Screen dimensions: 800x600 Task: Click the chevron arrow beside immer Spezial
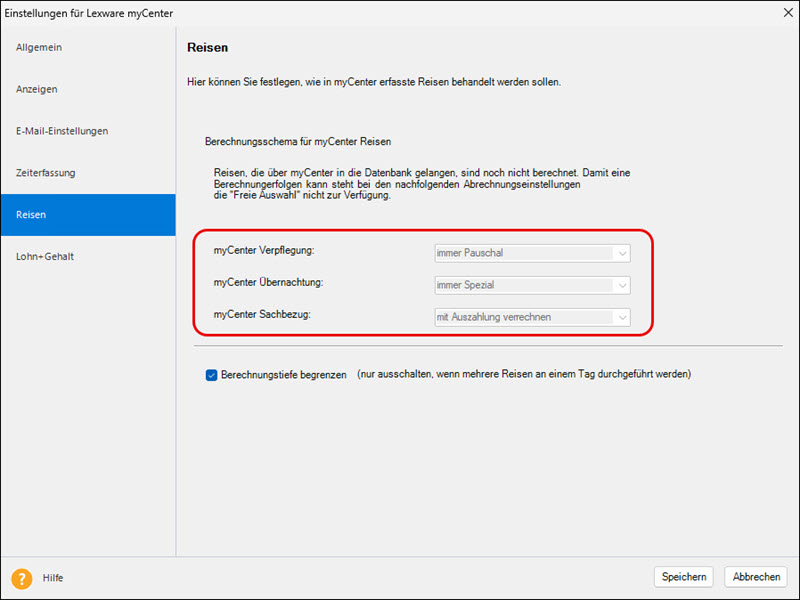point(622,286)
